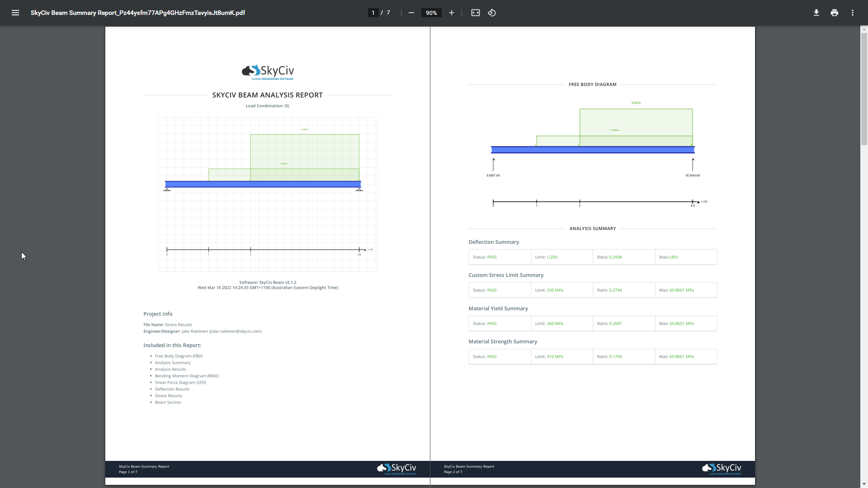Click the scrollbar up arrow
This screenshot has width=868, height=488.
pos(864,29)
